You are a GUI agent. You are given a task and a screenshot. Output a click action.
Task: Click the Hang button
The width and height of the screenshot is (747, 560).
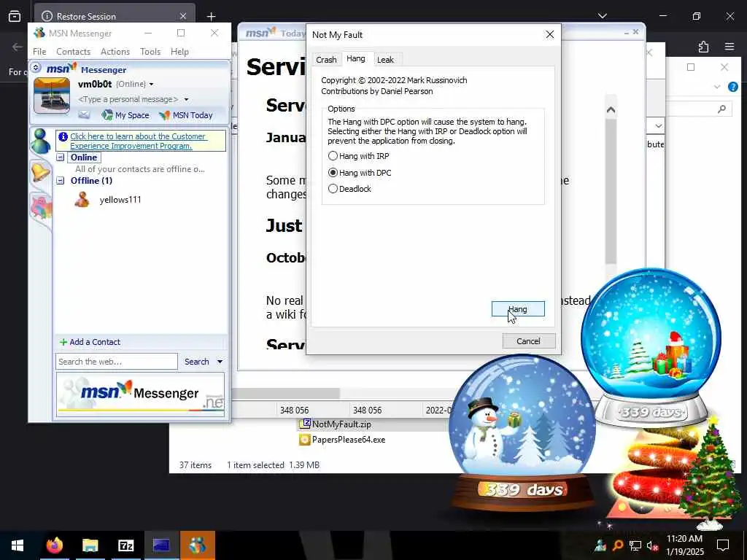[x=518, y=309]
